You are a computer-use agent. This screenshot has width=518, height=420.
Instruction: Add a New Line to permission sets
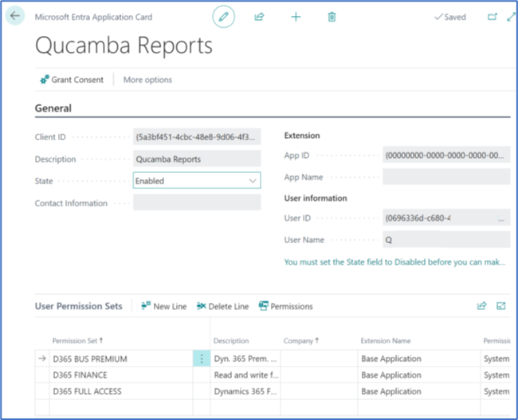pos(164,306)
